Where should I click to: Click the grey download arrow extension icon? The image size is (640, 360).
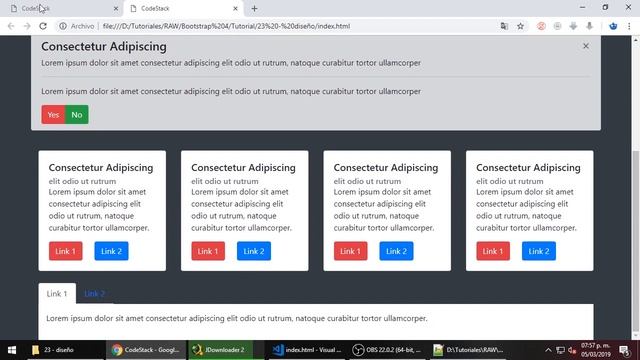coord(573,26)
